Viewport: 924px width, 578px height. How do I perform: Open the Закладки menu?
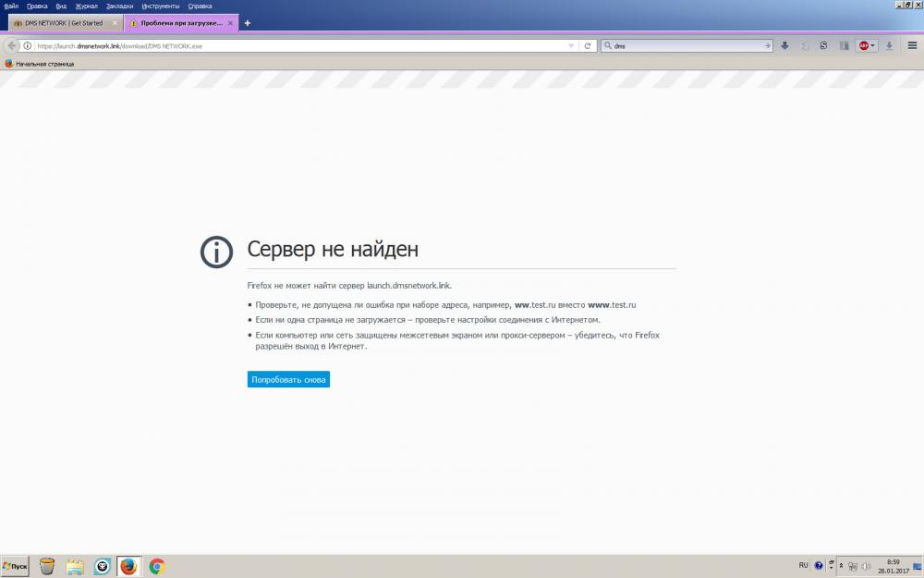click(x=119, y=6)
